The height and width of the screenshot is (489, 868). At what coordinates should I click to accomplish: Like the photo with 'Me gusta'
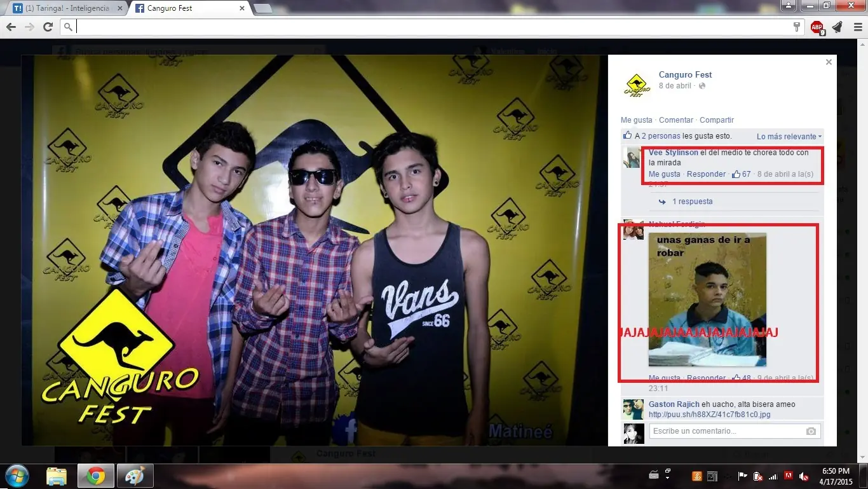[637, 120]
